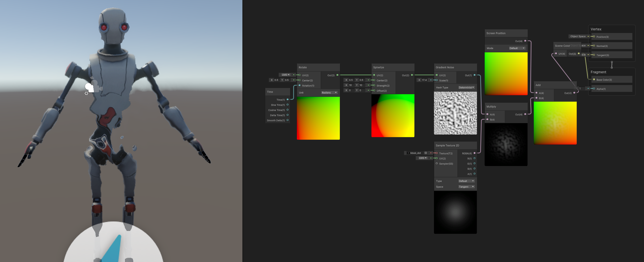Click the Tangent(3) block in Vertex
Viewport: 644px width, 262px height.
click(612, 55)
